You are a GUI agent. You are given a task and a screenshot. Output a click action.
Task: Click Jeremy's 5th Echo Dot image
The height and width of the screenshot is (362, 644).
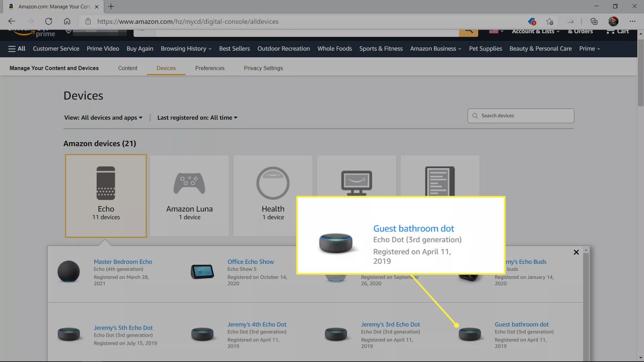pos(69,334)
